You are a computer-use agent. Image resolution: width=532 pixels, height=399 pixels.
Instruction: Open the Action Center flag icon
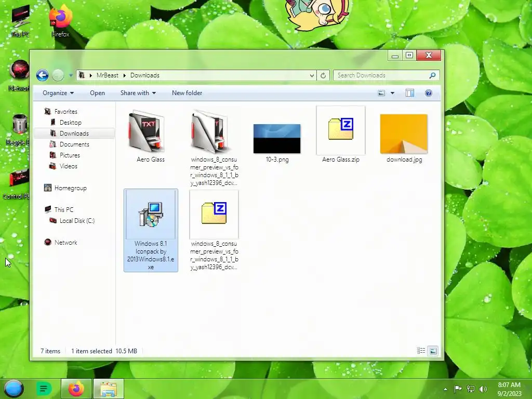[458, 389]
